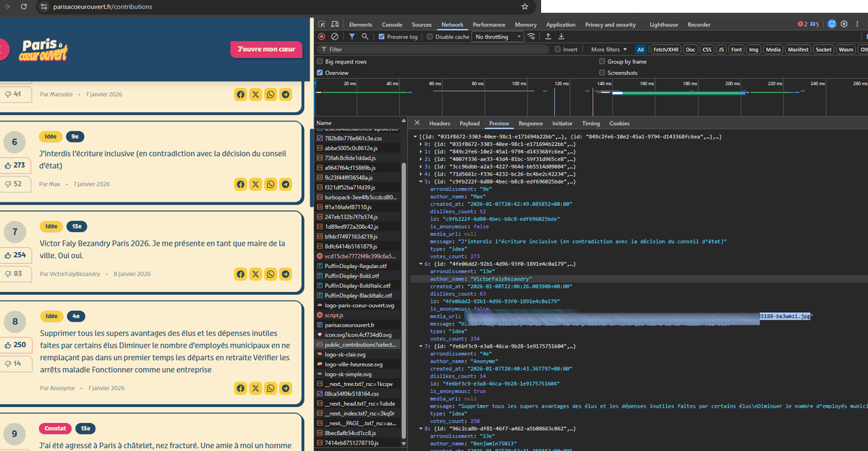
Task: Click the J'ouvre mon cœur button
Action: click(x=265, y=49)
